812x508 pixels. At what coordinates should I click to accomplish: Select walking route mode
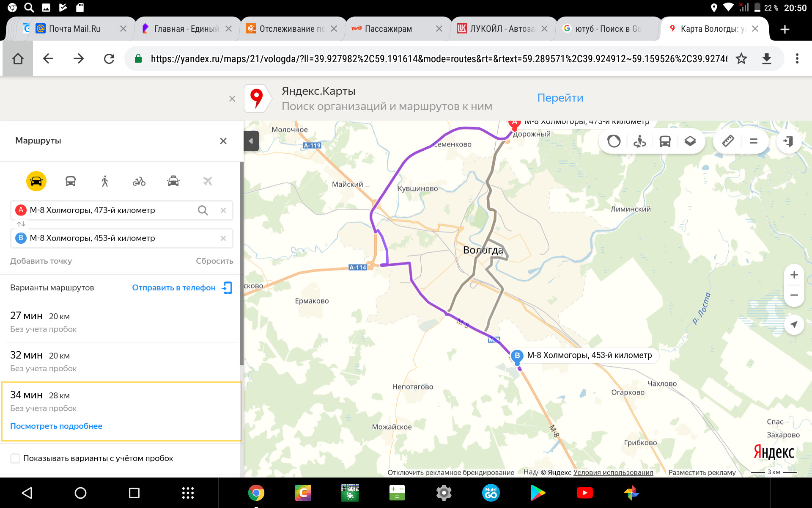(x=105, y=181)
